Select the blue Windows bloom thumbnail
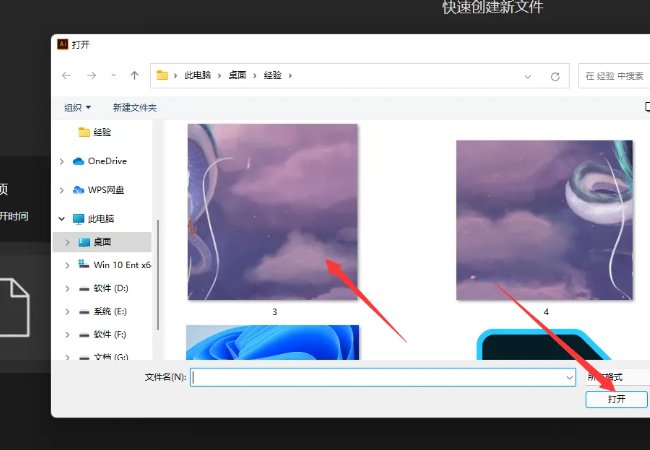650x450 pixels. (x=272, y=342)
